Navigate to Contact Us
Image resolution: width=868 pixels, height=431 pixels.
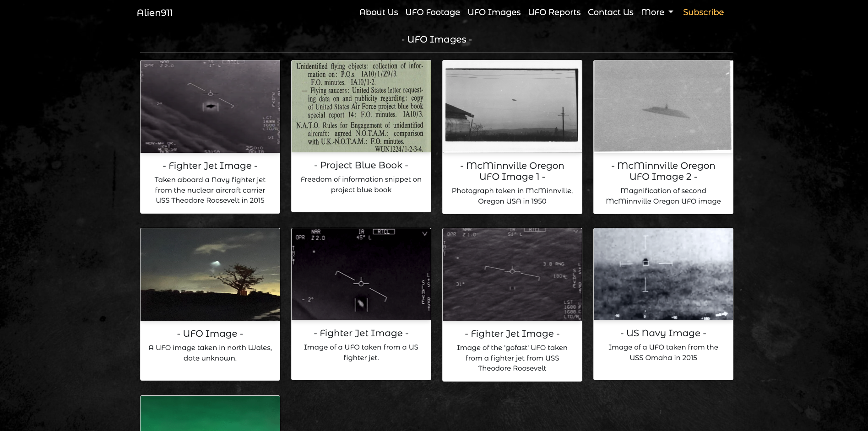coord(610,12)
